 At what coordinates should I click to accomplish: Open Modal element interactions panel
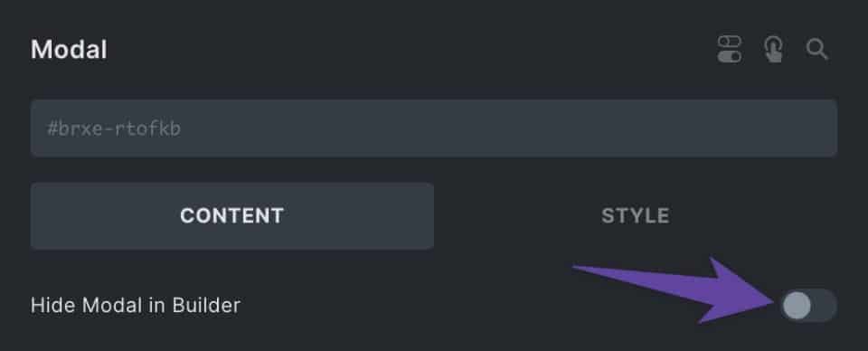pyautogui.click(x=774, y=50)
